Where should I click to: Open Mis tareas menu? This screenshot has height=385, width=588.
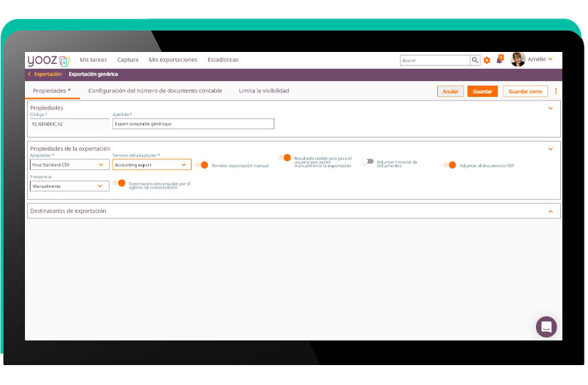point(93,60)
